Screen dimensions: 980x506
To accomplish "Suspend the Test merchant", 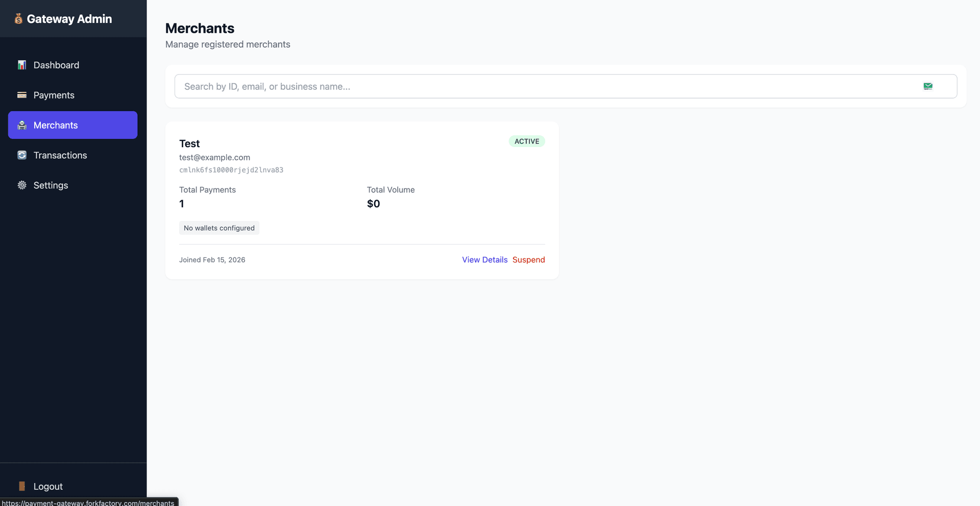I will pos(528,260).
